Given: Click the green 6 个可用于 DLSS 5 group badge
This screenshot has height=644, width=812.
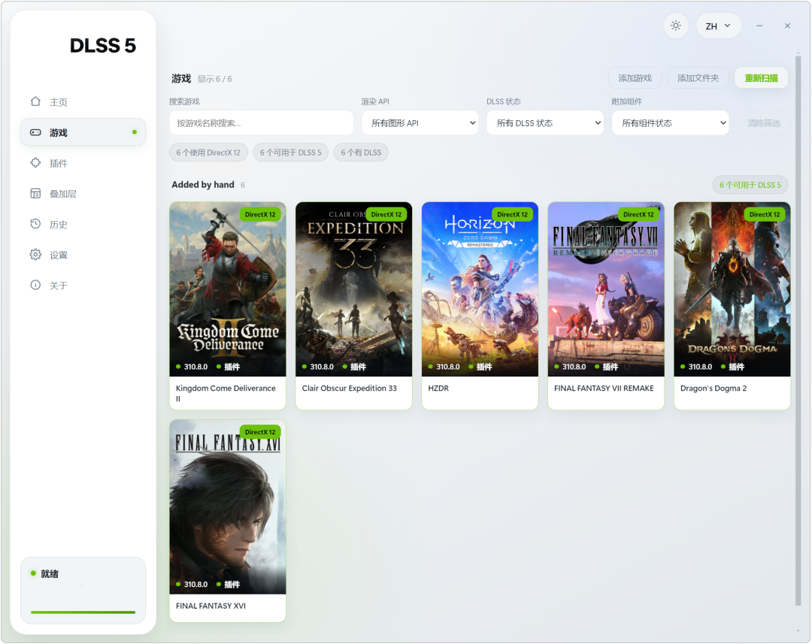Looking at the screenshot, I should coord(750,185).
